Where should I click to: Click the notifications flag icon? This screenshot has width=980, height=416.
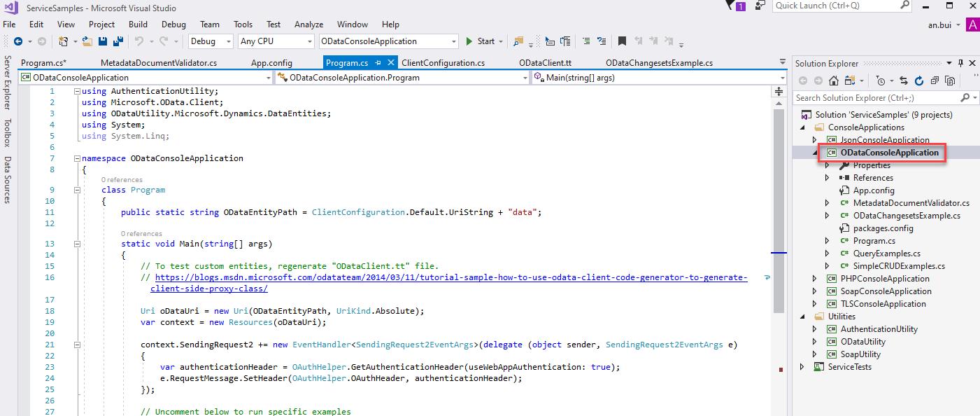(732, 6)
